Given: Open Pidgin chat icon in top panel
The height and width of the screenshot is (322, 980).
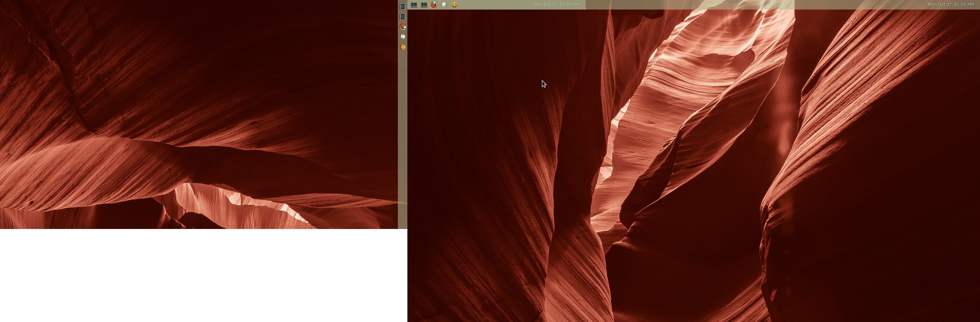Looking at the screenshot, I should tap(444, 4).
